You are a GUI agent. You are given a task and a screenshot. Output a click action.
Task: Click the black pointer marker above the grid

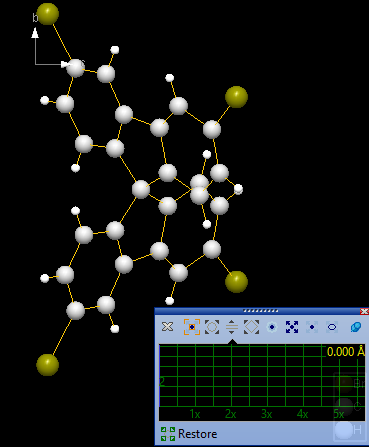(x=232, y=342)
